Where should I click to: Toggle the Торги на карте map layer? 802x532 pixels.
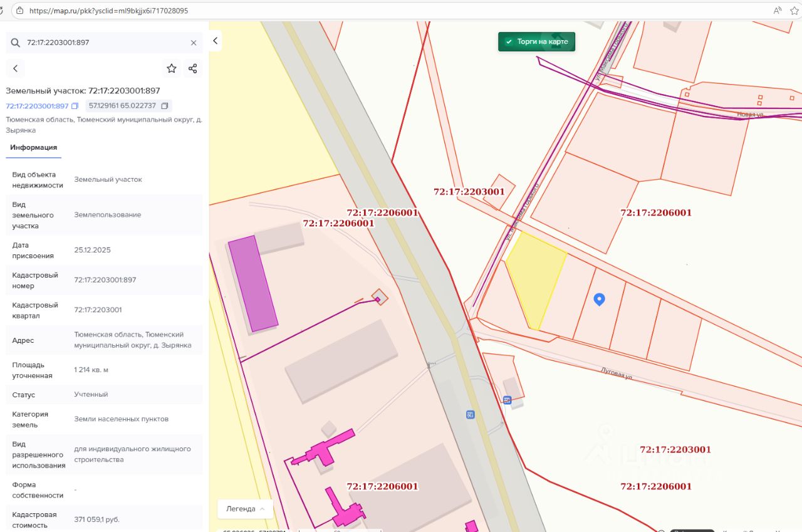(x=536, y=42)
